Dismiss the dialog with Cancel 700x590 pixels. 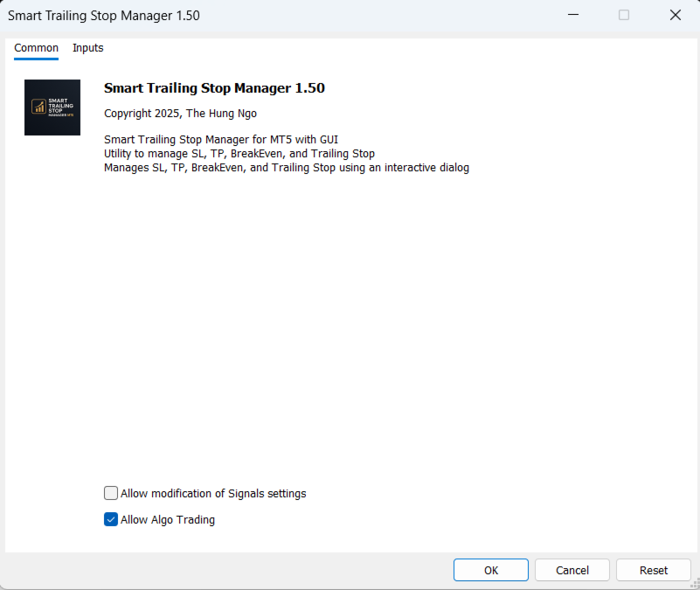(572, 570)
